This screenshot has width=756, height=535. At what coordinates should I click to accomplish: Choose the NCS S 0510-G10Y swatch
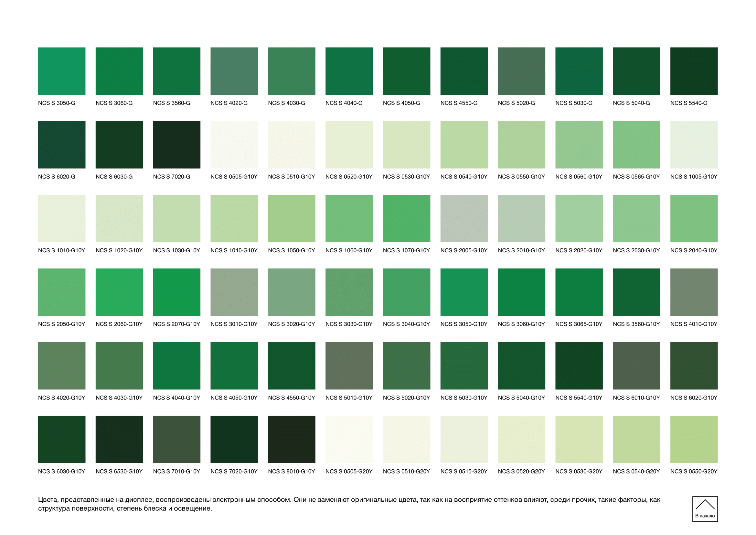292,145
